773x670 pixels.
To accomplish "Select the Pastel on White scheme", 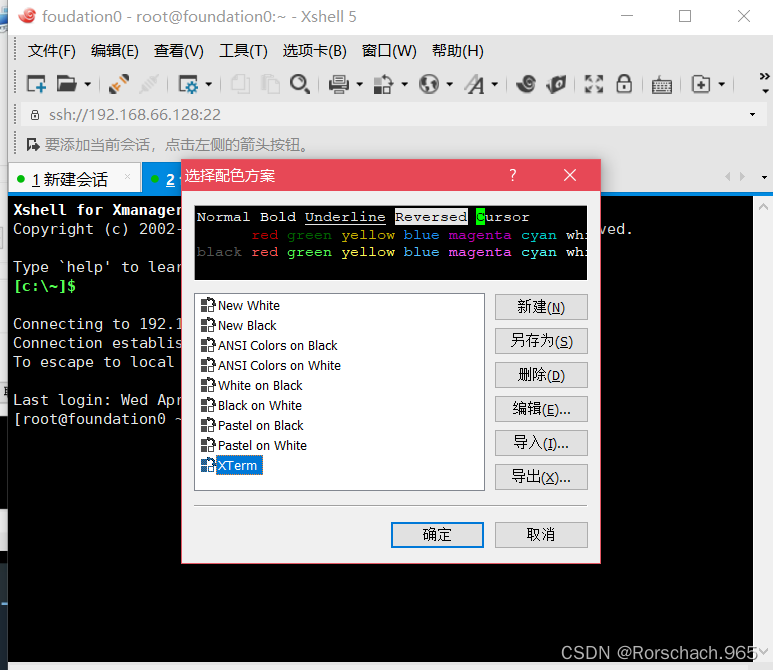I will click(262, 446).
